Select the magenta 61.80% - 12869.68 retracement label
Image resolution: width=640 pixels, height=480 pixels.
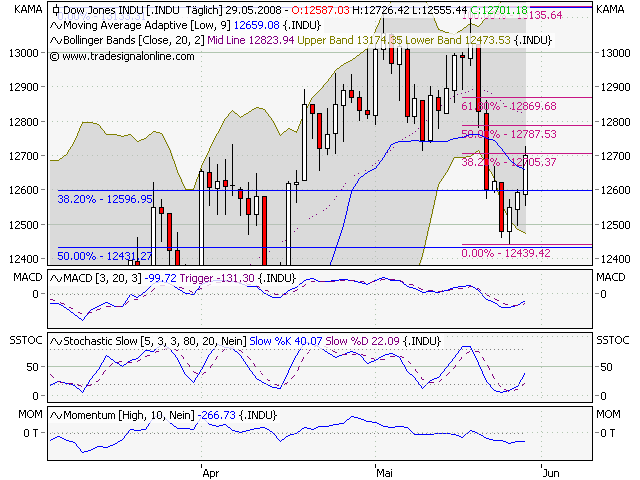click(x=509, y=106)
